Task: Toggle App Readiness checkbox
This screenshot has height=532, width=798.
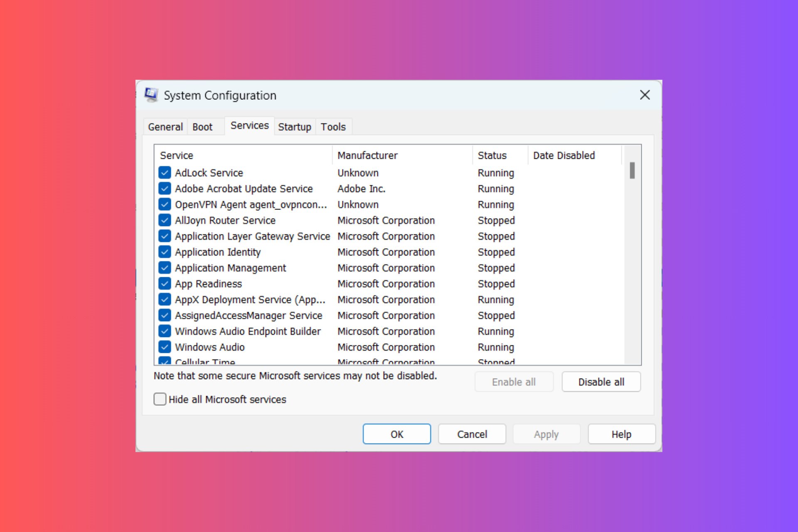Action: 165,283
